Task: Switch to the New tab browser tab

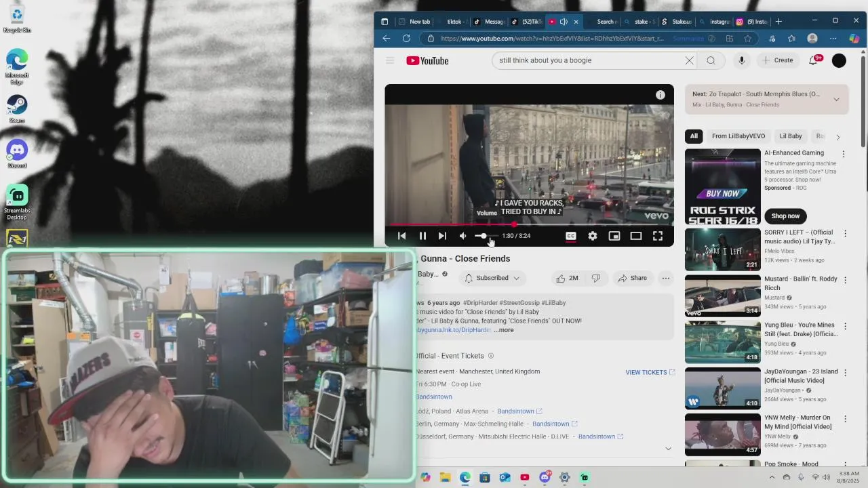Action: click(415, 22)
